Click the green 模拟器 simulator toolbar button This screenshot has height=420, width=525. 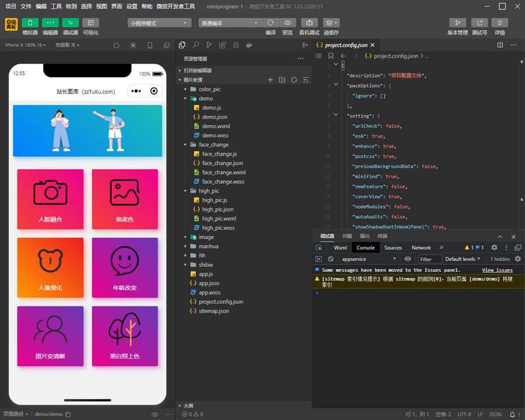tap(30, 23)
